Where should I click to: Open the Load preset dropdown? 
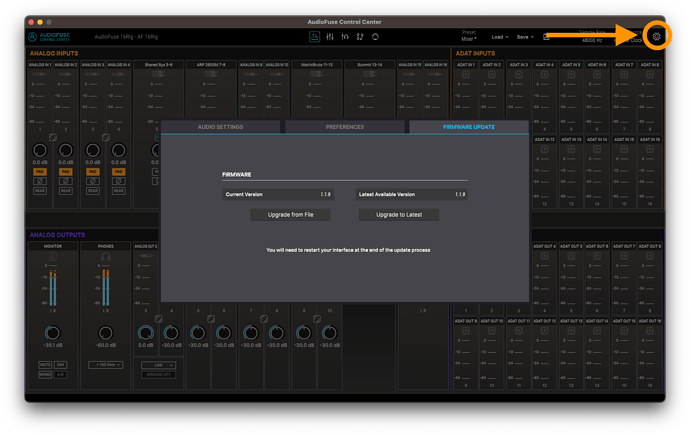point(499,37)
